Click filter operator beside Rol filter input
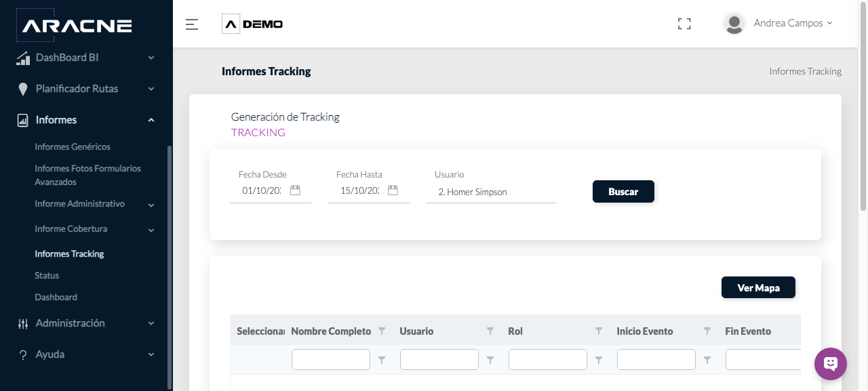The width and height of the screenshot is (868, 391). click(599, 361)
